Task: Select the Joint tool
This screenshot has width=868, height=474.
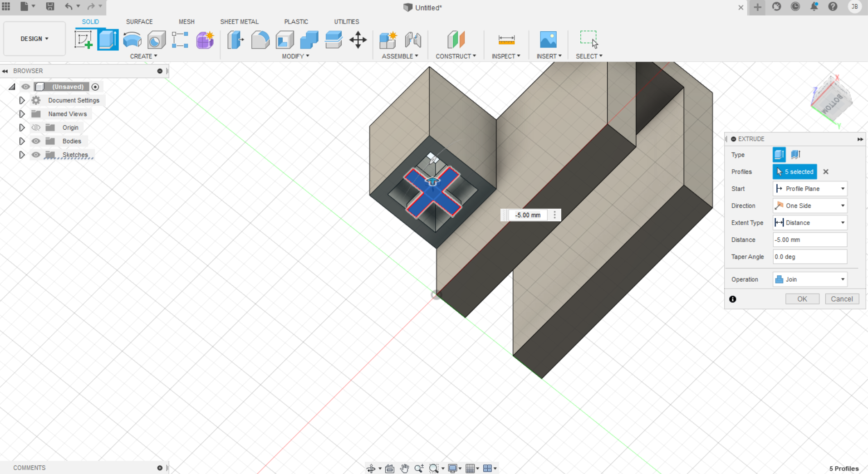Action: [x=413, y=40]
